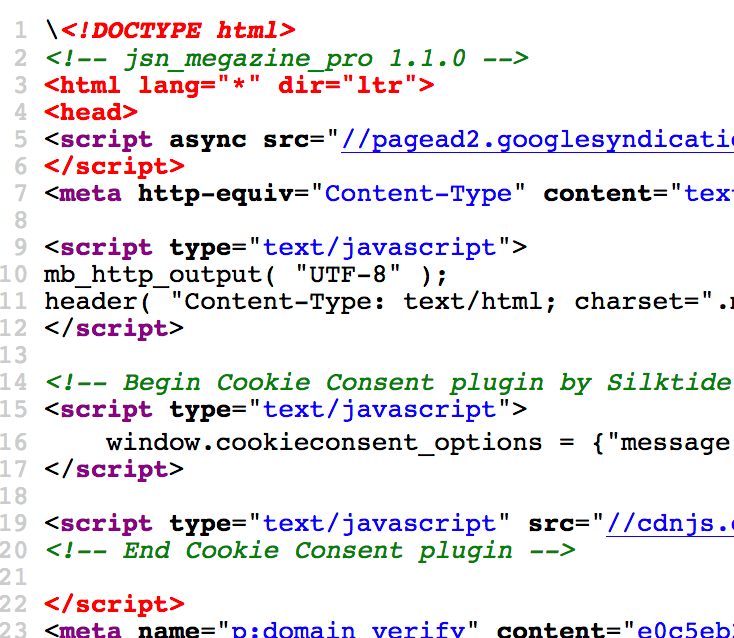
Task: Open the pagead2.googlesyndication script link
Action: (x=537, y=140)
